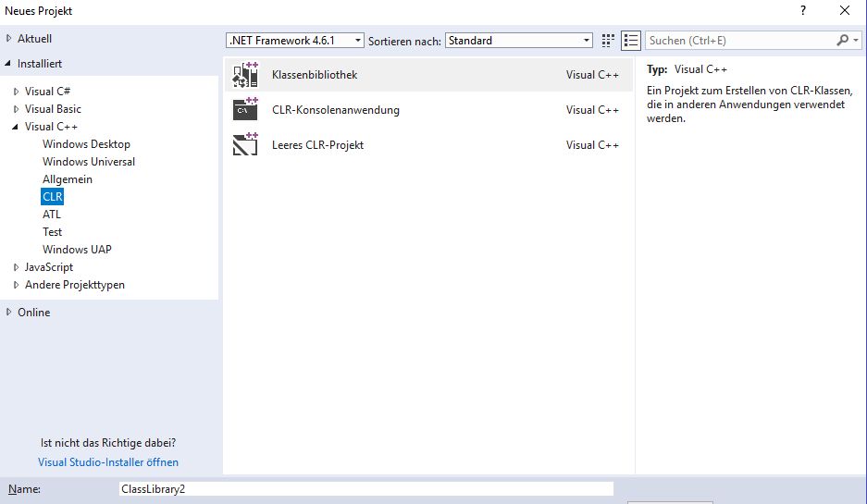Expand the JavaScript node
867x504 pixels.
click(16, 267)
